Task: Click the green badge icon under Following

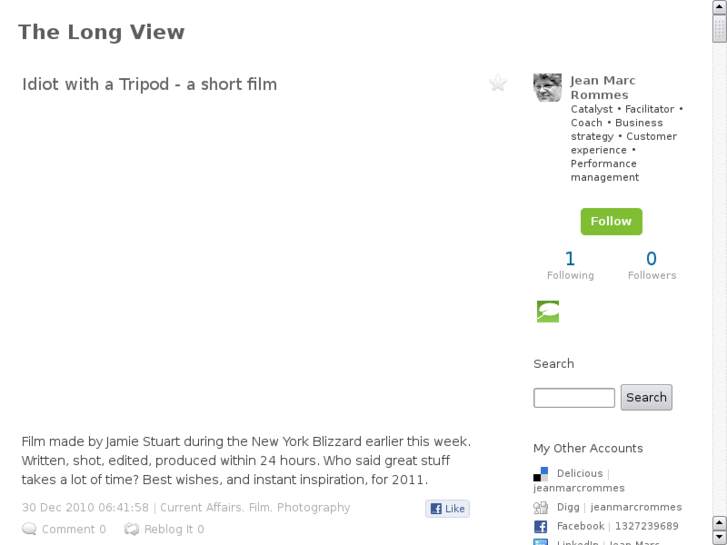Action: 548,311
